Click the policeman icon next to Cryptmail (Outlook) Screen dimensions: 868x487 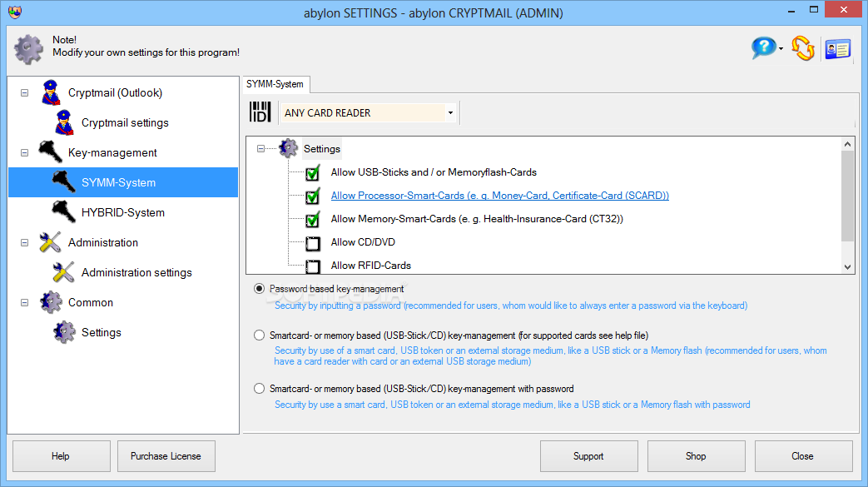(x=51, y=92)
